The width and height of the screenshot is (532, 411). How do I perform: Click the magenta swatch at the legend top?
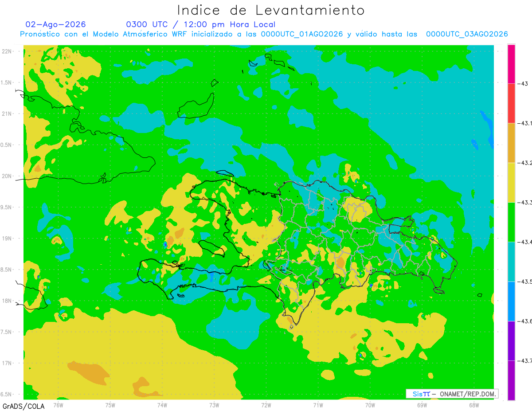(x=511, y=64)
